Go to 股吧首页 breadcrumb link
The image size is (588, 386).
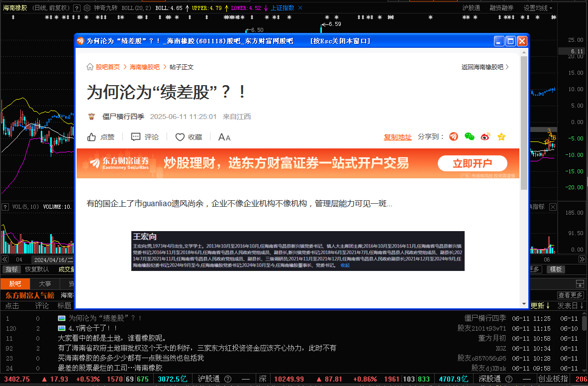pyautogui.click(x=107, y=67)
